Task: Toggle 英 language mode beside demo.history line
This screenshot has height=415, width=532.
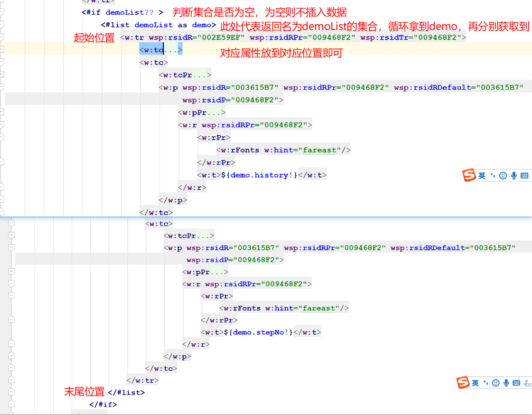Action: [482, 175]
